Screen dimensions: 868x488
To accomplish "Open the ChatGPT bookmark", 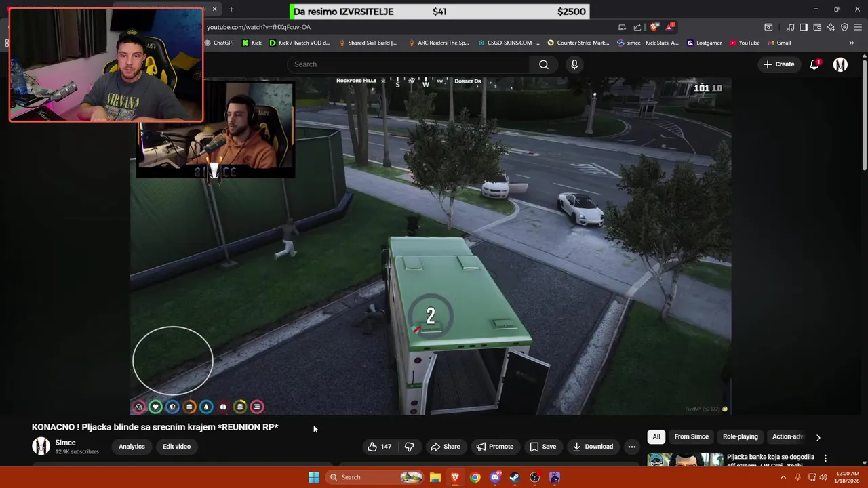I will (219, 43).
